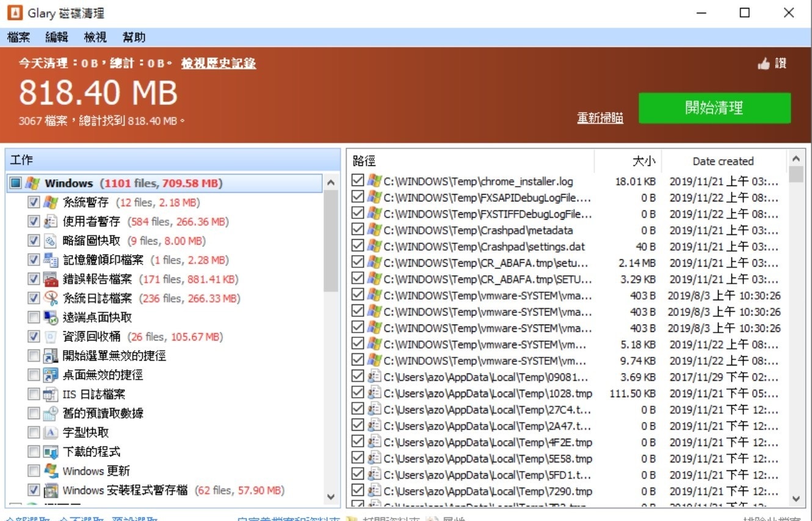812x521 pixels.
Task: Click the 系統日誌檔案 system log icon
Action: coord(51,298)
